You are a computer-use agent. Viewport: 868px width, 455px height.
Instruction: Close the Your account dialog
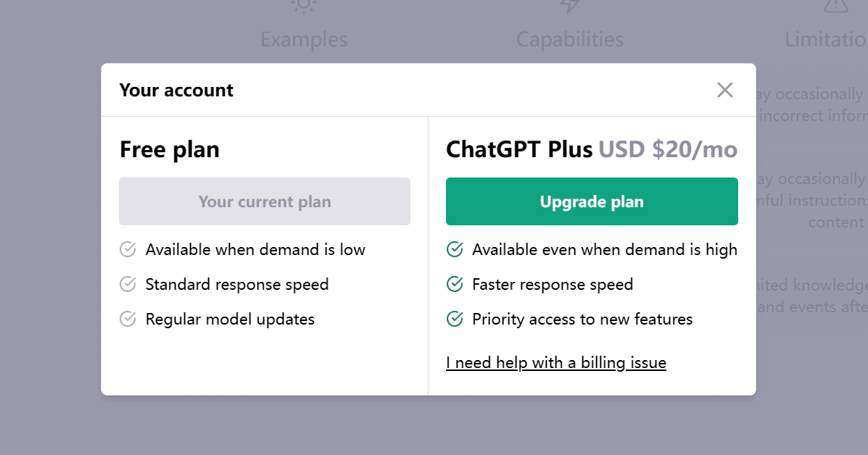tap(725, 90)
